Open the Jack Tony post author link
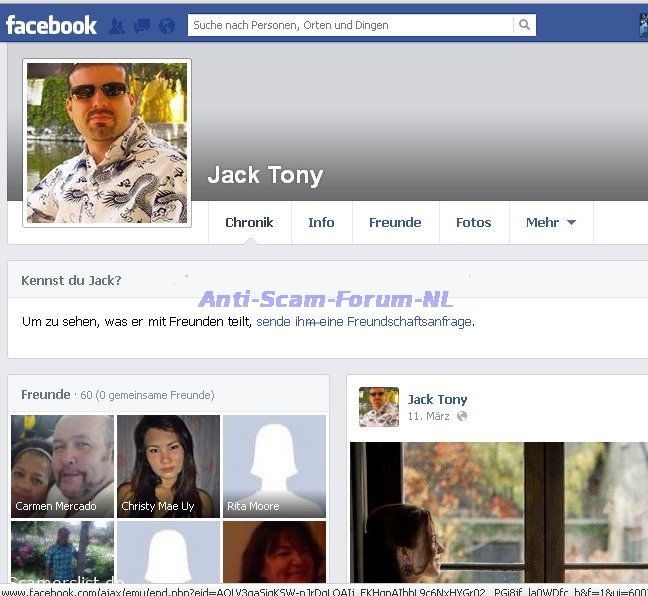The image size is (648, 596). pos(437,399)
